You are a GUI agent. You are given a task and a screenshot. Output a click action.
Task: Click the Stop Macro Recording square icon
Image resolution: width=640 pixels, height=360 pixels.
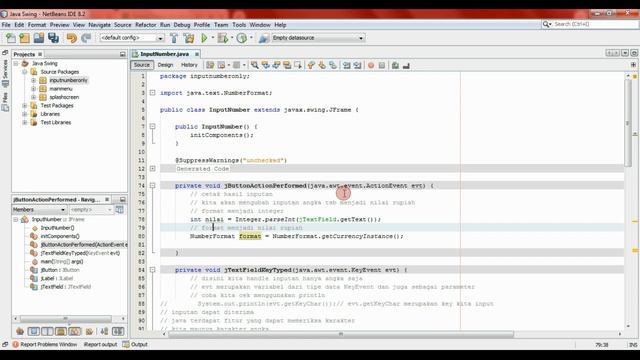382,65
